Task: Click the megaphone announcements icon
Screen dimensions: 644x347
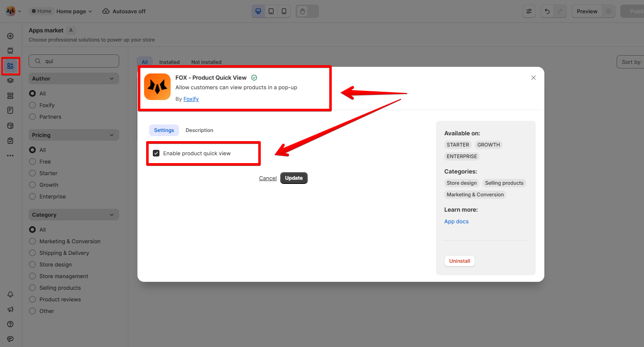Action: pos(10,309)
